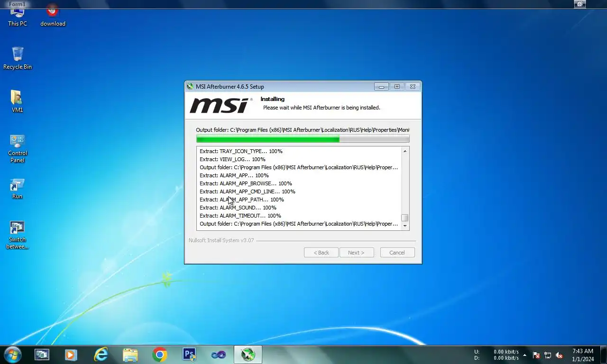
Task: Click the log scrollbar down arrow
Action: [405, 226]
